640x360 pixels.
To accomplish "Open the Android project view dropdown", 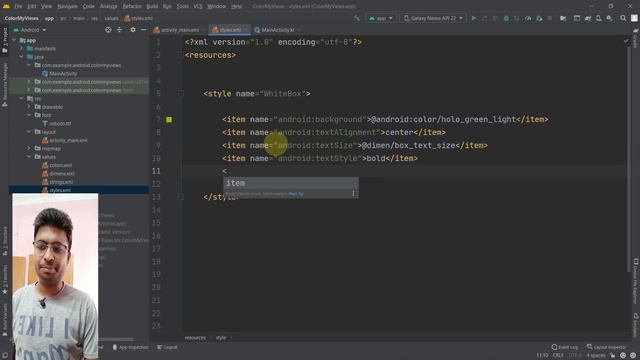I will 30,30.
